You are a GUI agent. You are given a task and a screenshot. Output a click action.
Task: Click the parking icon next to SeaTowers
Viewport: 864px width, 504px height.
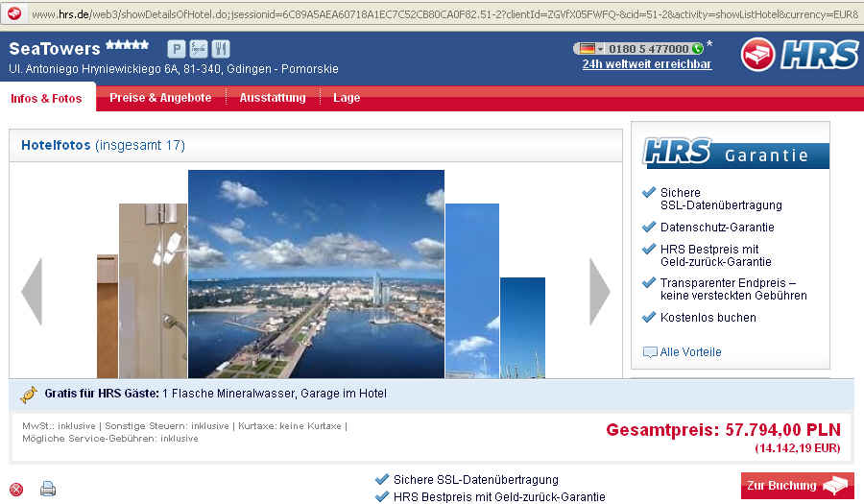click(177, 49)
